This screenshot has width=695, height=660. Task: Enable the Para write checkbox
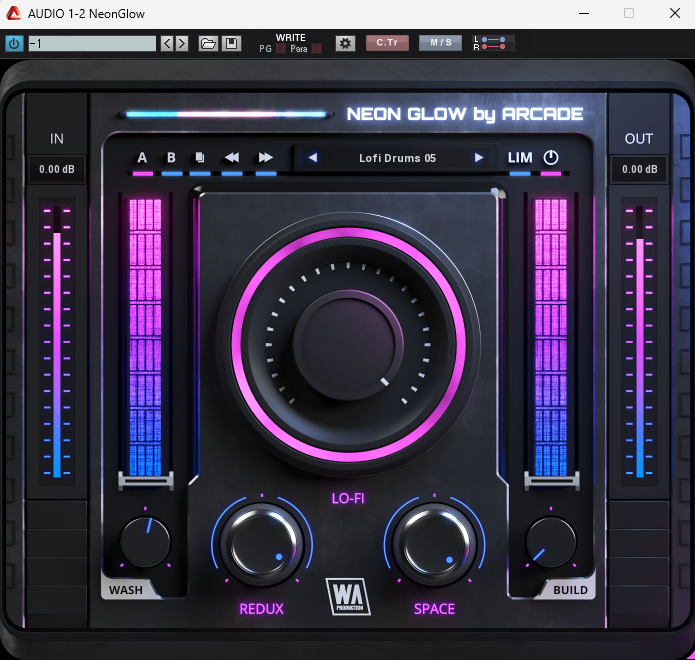tap(316, 49)
